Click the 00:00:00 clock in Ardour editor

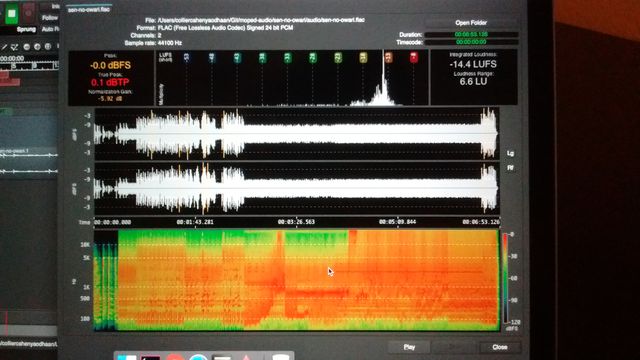pos(12,58)
